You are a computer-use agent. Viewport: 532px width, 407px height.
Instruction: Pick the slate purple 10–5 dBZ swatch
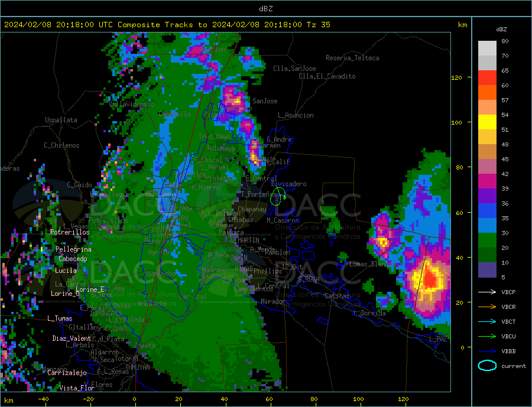click(x=487, y=270)
